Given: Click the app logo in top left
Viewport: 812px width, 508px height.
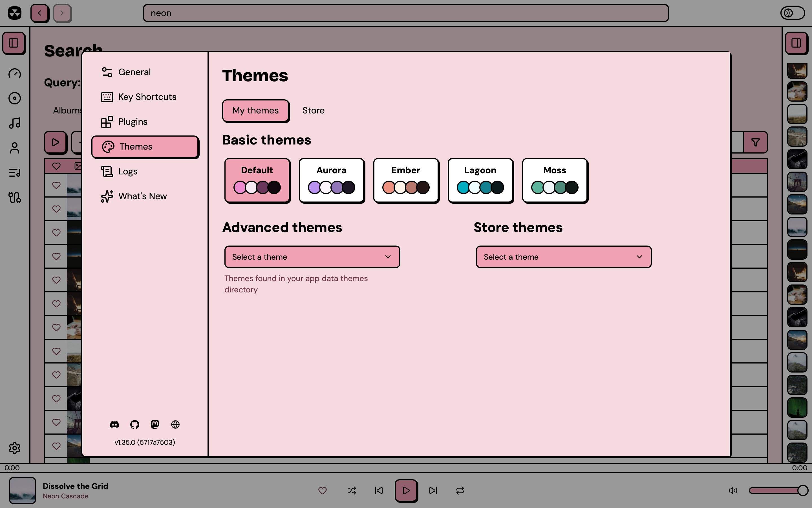Looking at the screenshot, I should 15,13.
